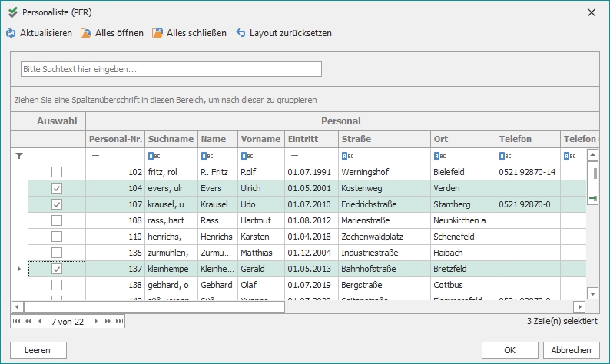Check the box for Personal-Nr. 102

coord(57,172)
